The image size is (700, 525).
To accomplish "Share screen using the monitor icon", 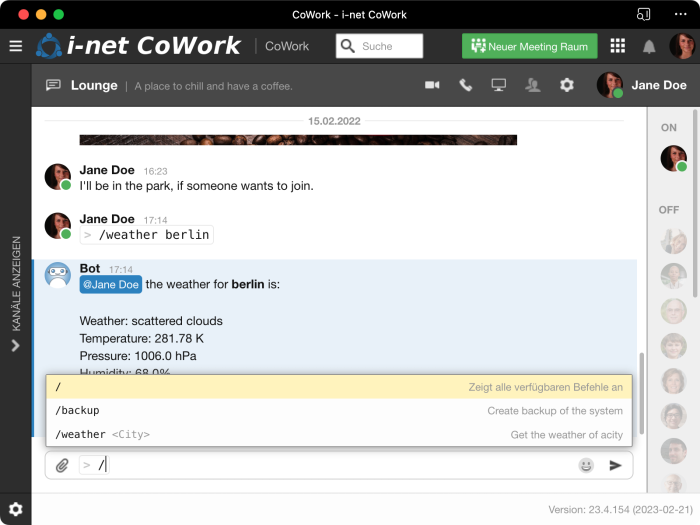I will tap(499, 86).
